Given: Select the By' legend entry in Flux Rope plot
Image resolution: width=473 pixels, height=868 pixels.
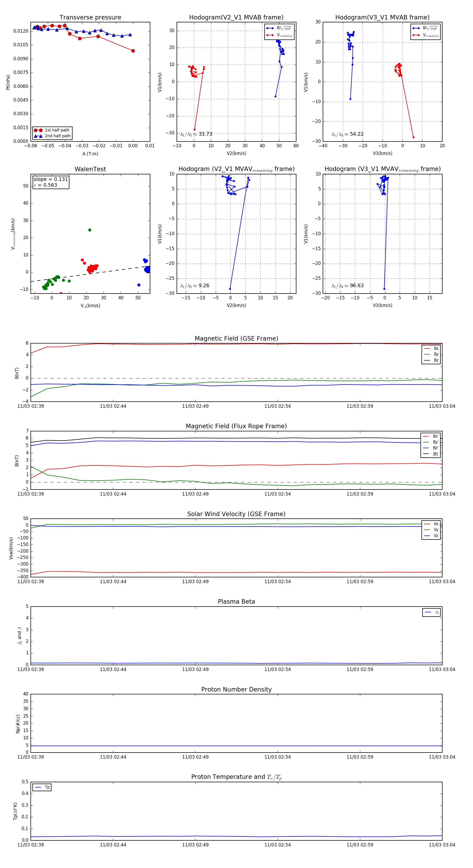Looking at the screenshot, I should pyautogui.click(x=431, y=442).
